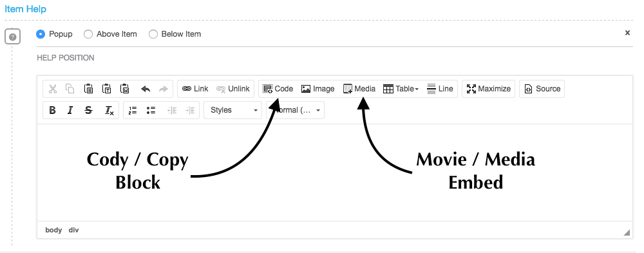Viewport: 644px width, 253px height.
Task: Open the Styles dropdown
Action: click(233, 110)
